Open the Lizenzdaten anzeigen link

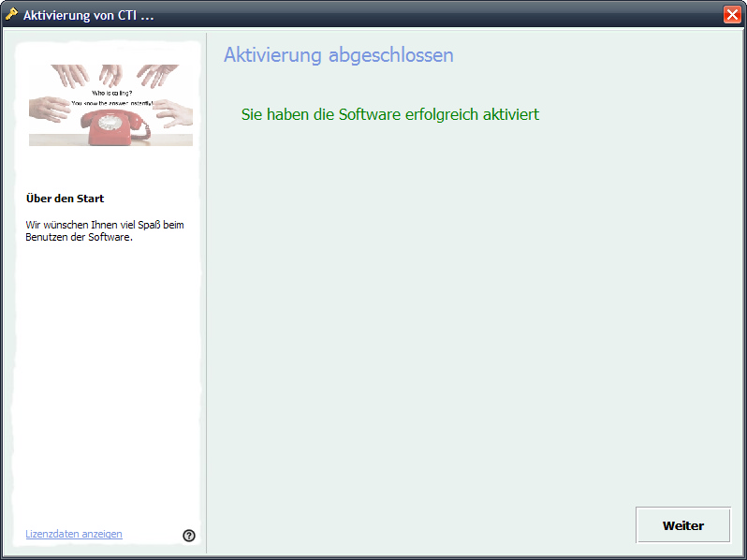coord(74,534)
